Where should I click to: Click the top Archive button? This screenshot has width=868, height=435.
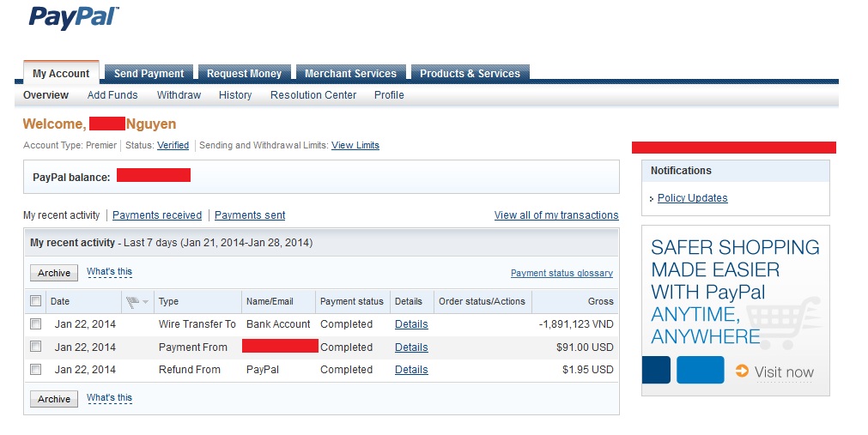[x=54, y=273]
